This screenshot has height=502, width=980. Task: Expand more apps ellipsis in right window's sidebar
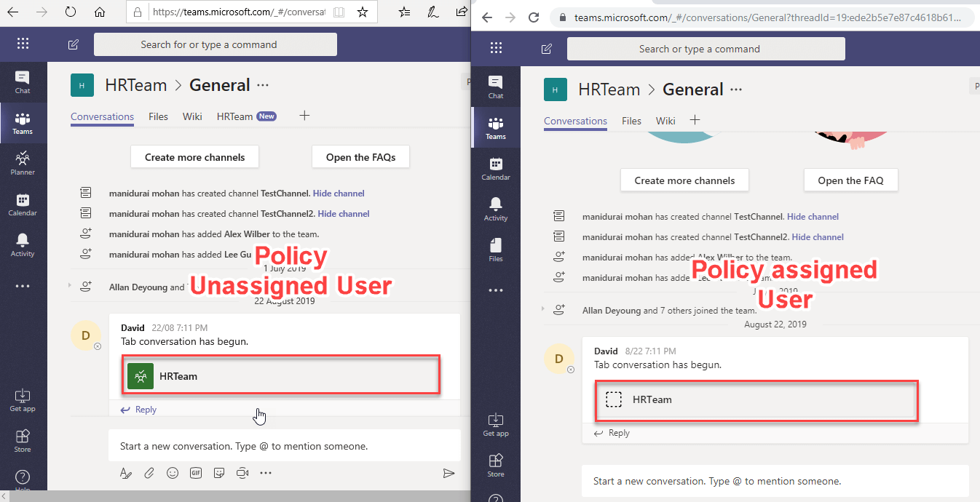[496, 290]
